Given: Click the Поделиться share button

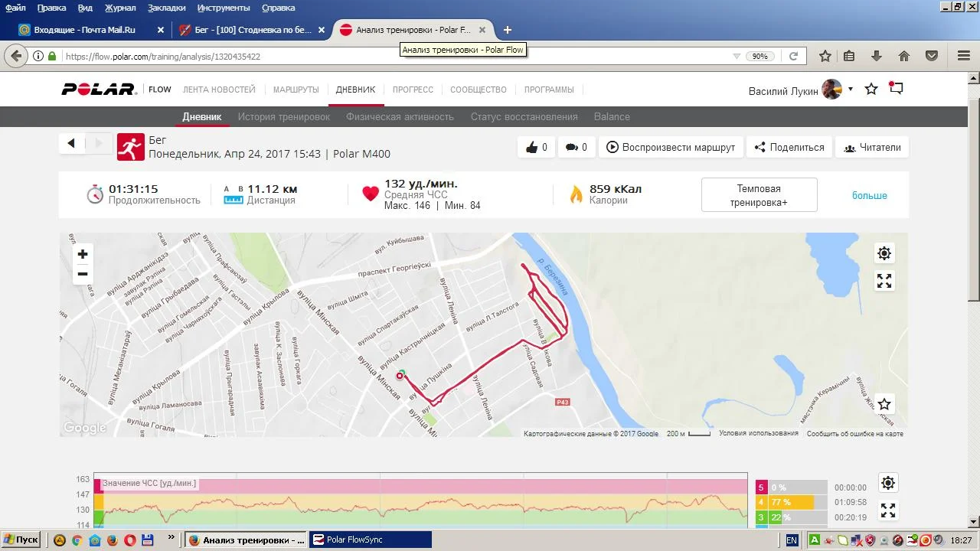Looking at the screenshot, I should [x=789, y=148].
